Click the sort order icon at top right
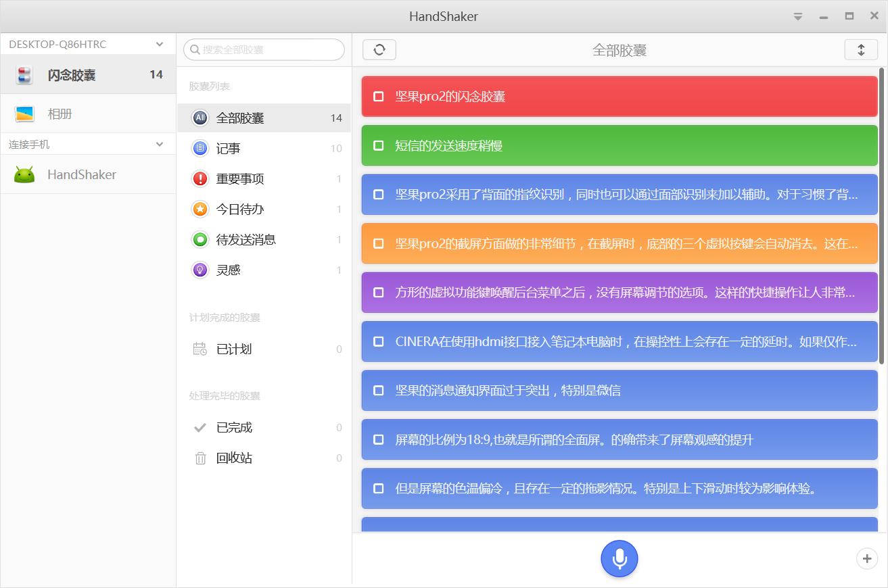888x588 pixels. 860,49
